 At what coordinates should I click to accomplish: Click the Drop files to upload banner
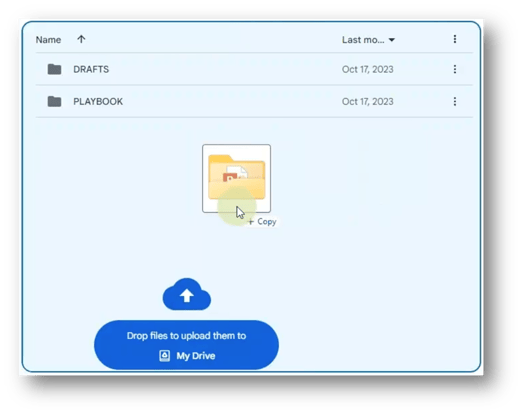pos(186,345)
